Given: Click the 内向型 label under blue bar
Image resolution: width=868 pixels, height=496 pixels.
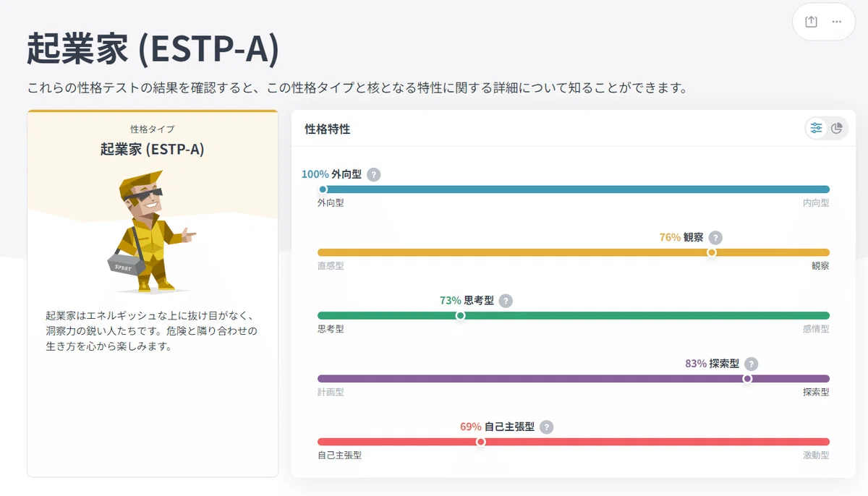Looking at the screenshot, I should point(816,202).
